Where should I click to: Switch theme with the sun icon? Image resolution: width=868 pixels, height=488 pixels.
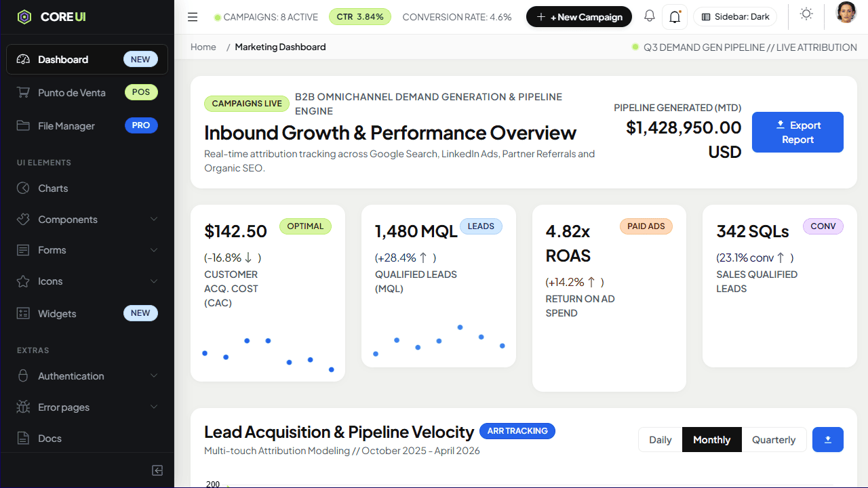(806, 14)
